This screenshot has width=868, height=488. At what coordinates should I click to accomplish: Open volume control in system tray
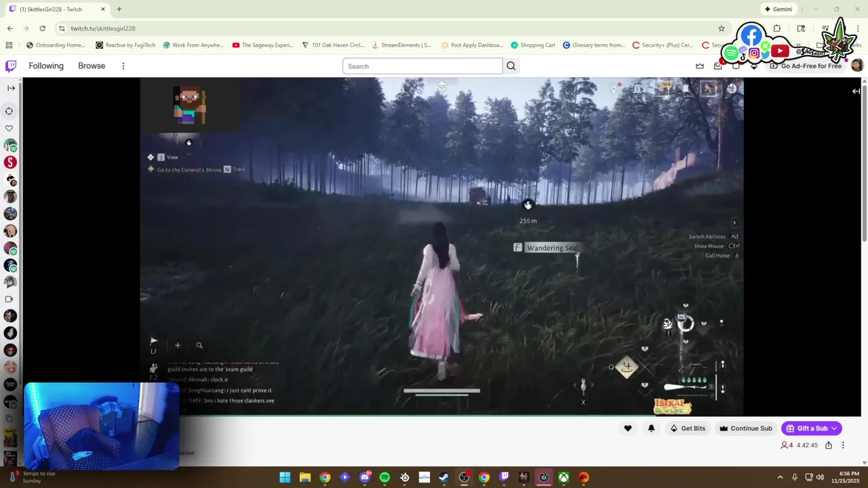(820, 477)
